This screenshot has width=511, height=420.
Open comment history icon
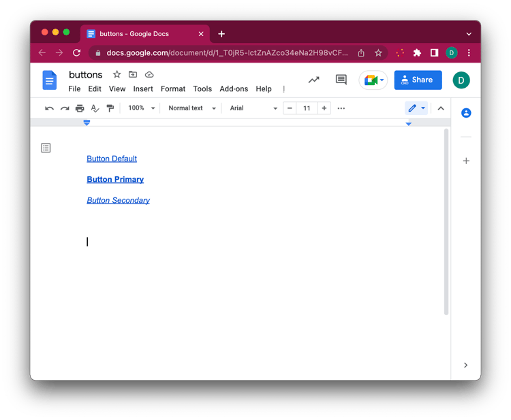click(341, 80)
